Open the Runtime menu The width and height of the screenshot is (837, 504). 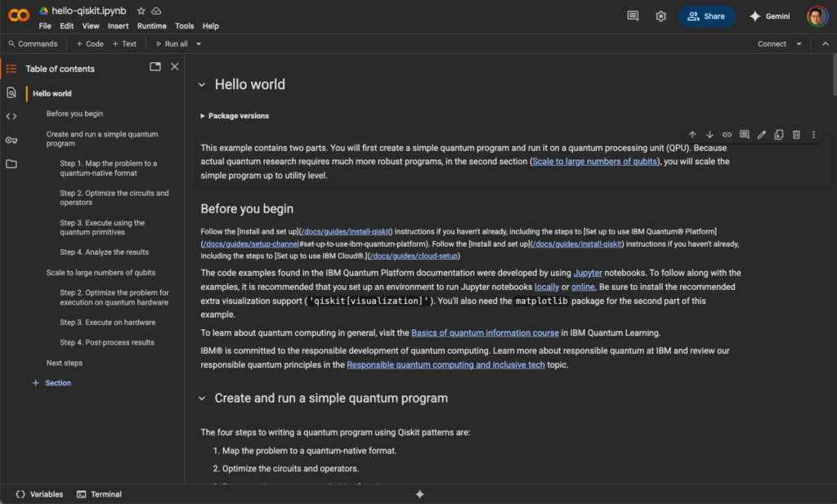coord(151,25)
